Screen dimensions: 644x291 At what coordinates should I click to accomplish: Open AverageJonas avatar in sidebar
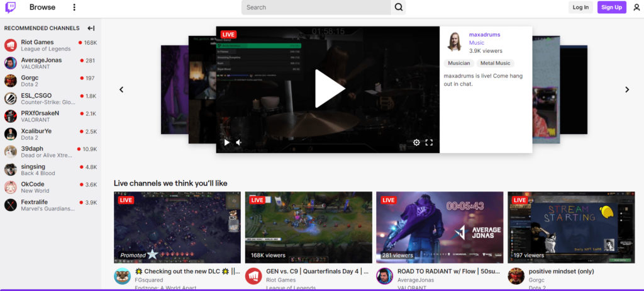coord(11,63)
